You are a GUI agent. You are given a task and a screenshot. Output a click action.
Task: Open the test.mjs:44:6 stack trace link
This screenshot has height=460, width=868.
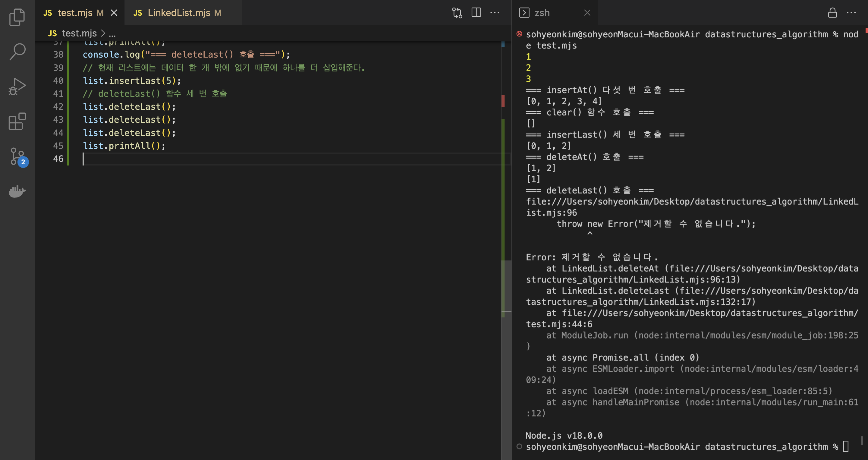(693, 318)
